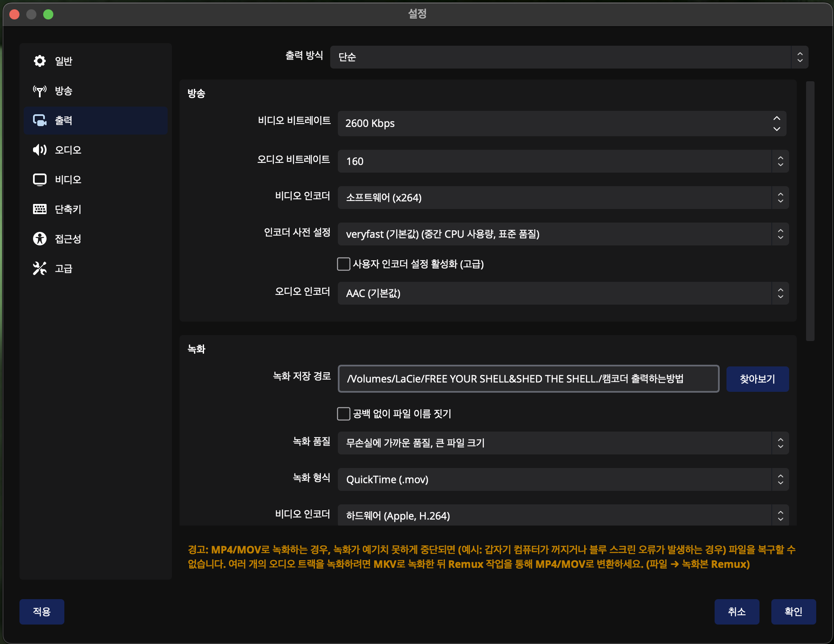Click the 출력 output icon in the sidebar
This screenshot has height=644, width=834.
pyautogui.click(x=40, y=121)
